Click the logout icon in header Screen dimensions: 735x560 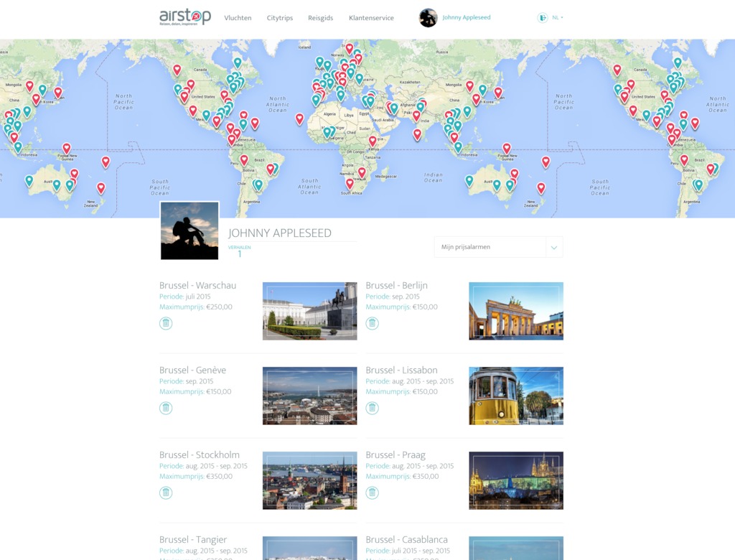click(543, 18)
